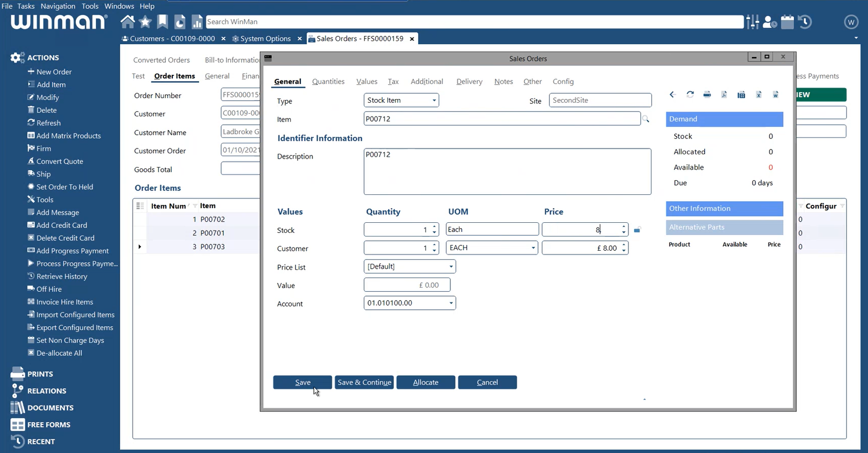Viewport: 868px width, 453px height.
Task: Decrease the Customer price stepper
Action: click(x=624, y=251)
